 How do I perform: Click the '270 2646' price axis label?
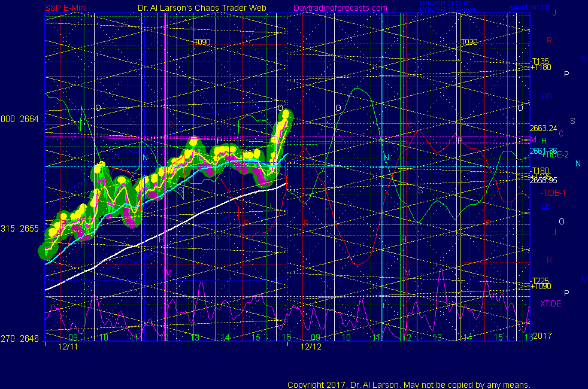pos(20,339)
